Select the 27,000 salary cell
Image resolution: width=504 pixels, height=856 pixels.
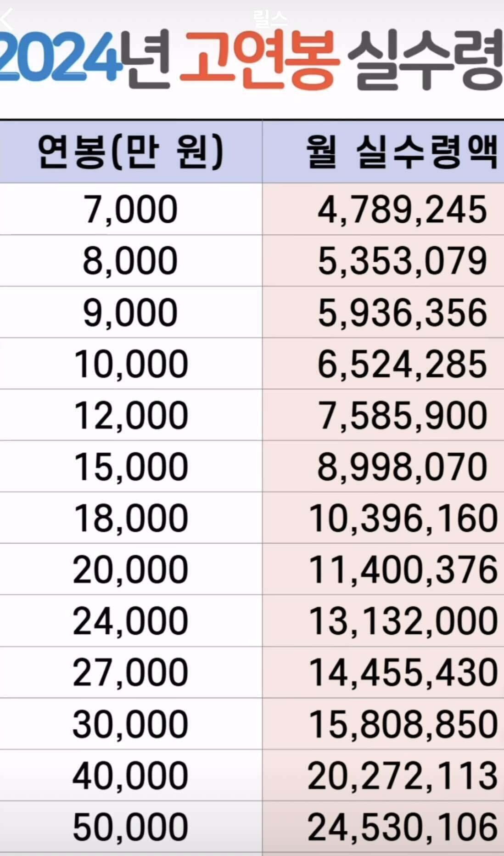(131, 672)
